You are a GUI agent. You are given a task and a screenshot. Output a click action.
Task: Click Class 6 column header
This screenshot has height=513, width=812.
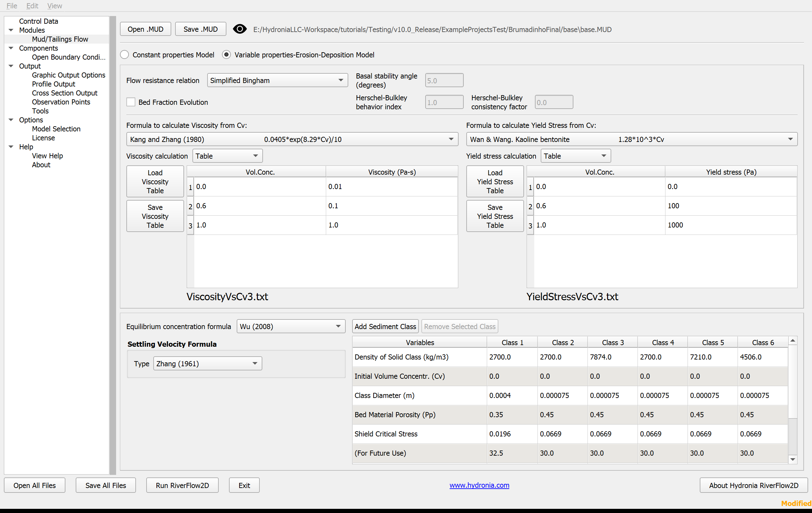[763, 343]
